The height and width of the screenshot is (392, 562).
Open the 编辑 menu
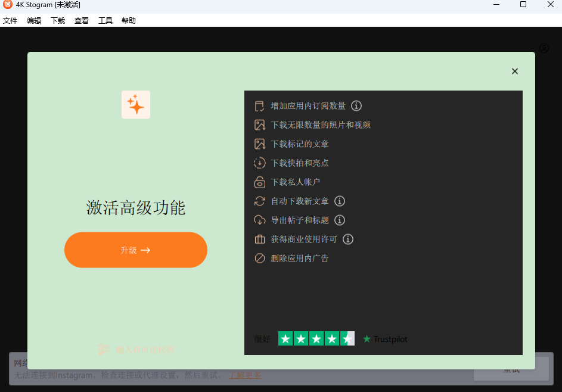(x=34, y=21)
